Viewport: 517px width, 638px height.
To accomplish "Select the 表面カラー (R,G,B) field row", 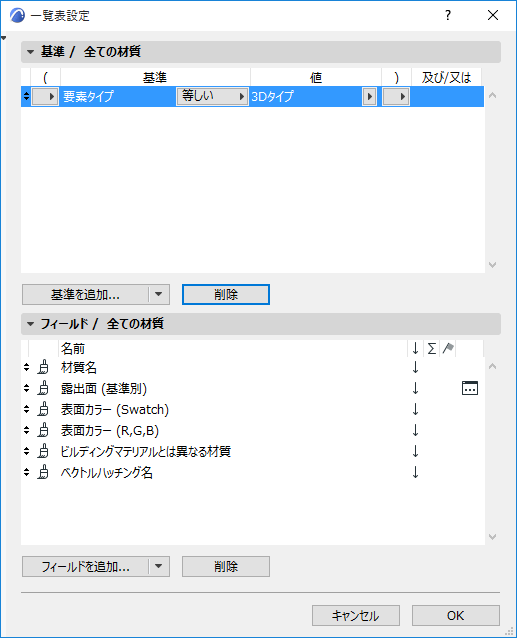I will [x=253, y=430].
